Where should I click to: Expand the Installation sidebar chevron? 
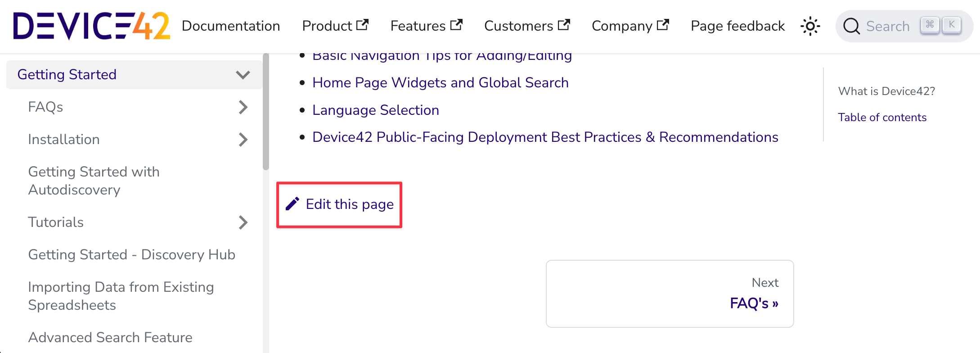(243, 140)
